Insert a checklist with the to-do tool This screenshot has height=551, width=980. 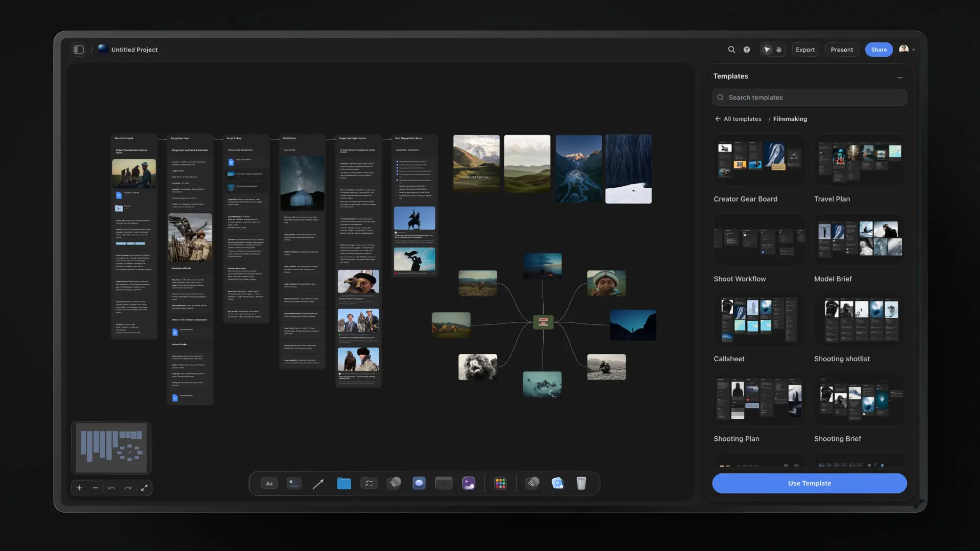pyautogui.click(x=369, y=483)
